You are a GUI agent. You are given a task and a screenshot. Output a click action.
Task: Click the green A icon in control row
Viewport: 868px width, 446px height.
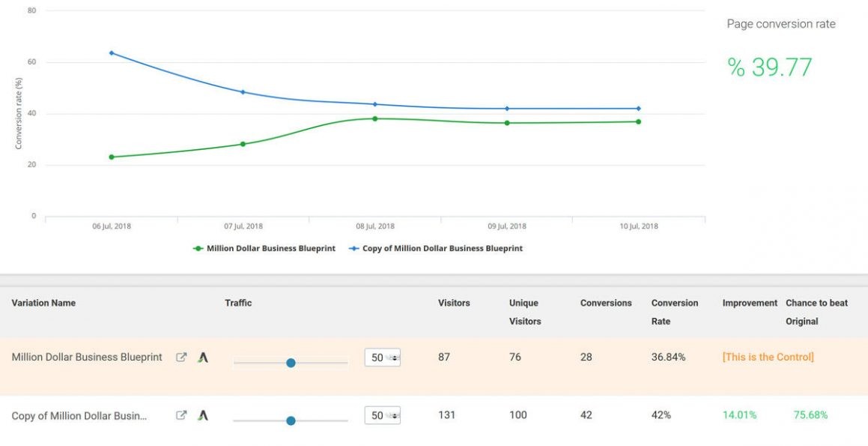click(203, 358)
